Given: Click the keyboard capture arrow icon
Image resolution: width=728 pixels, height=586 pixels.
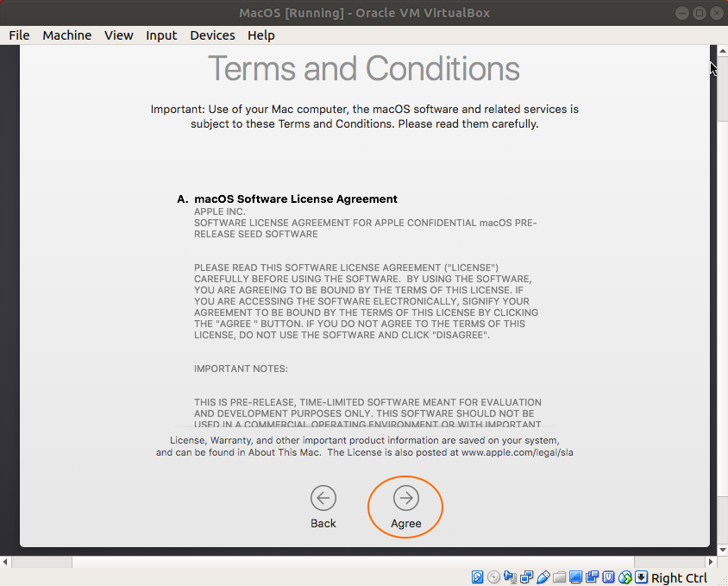Looking at the screenshot, I should (x=641, y=577).
